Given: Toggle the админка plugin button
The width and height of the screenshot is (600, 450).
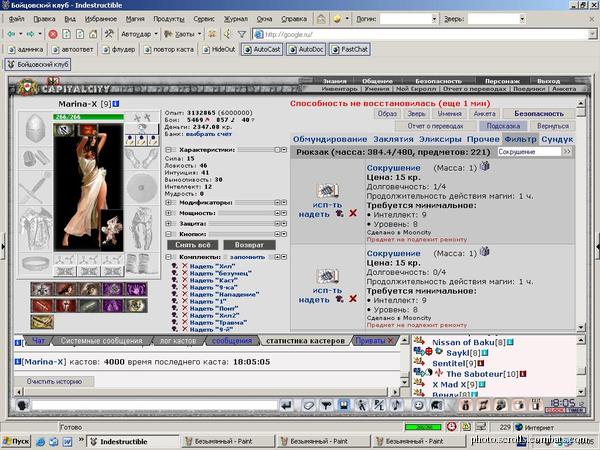Looking at the screenshot, I should point(25,49).
